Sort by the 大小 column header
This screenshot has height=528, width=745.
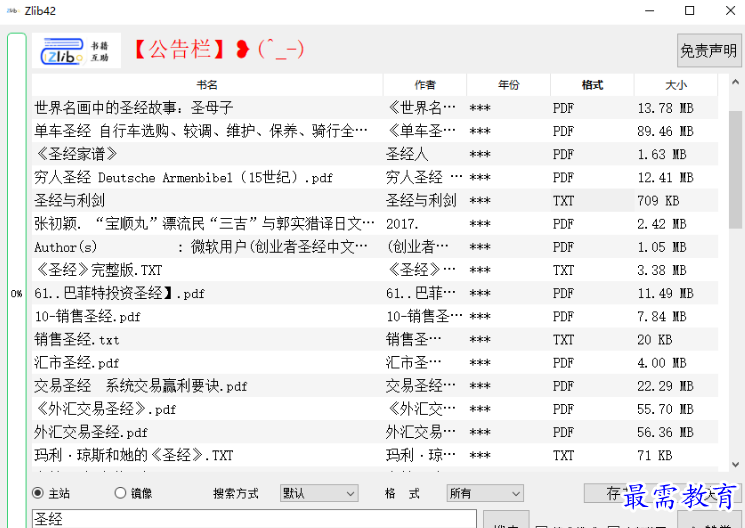676,85
